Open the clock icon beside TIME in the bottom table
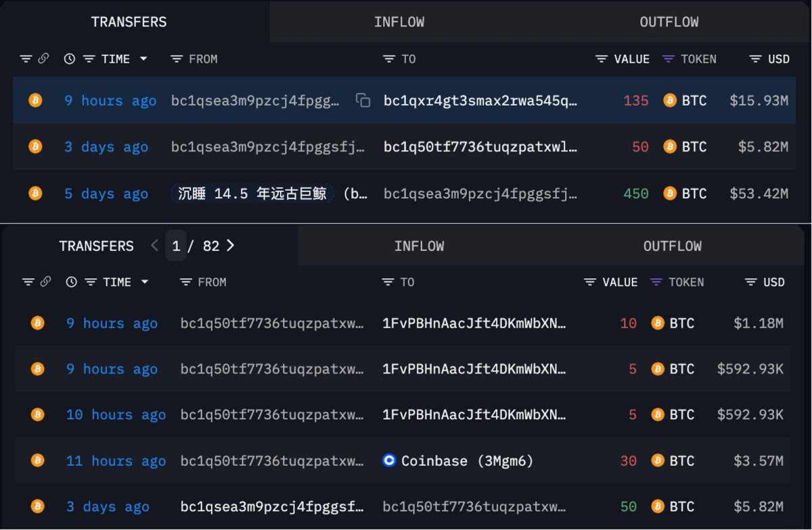Image resolution: width=812 pixels, height=530 pixels. pos(71,282)
